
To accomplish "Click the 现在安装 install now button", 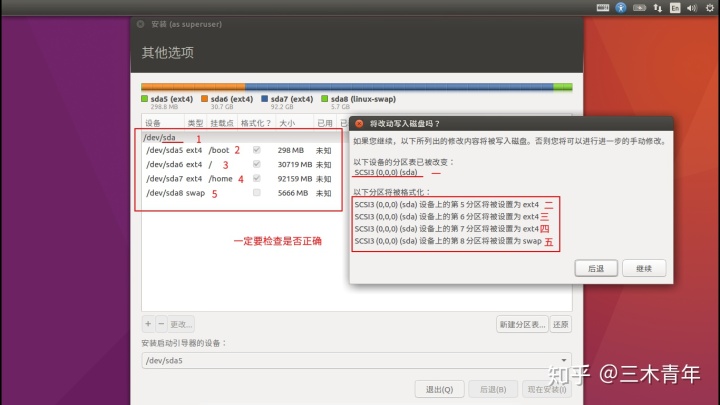I will tap(547, 389).
